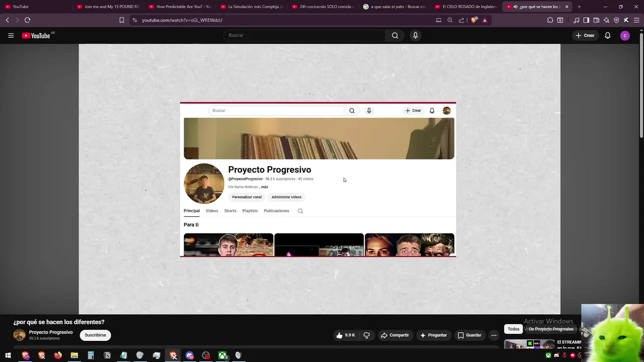Click the page vertical scrollbar
The image size is (644, 362).
tap(641, 84)
